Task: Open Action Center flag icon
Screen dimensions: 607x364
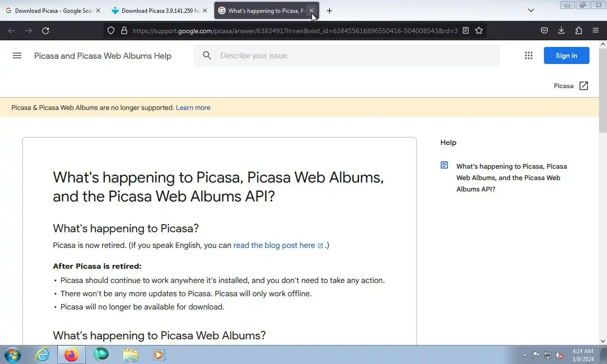Action: tap(536, 355)
